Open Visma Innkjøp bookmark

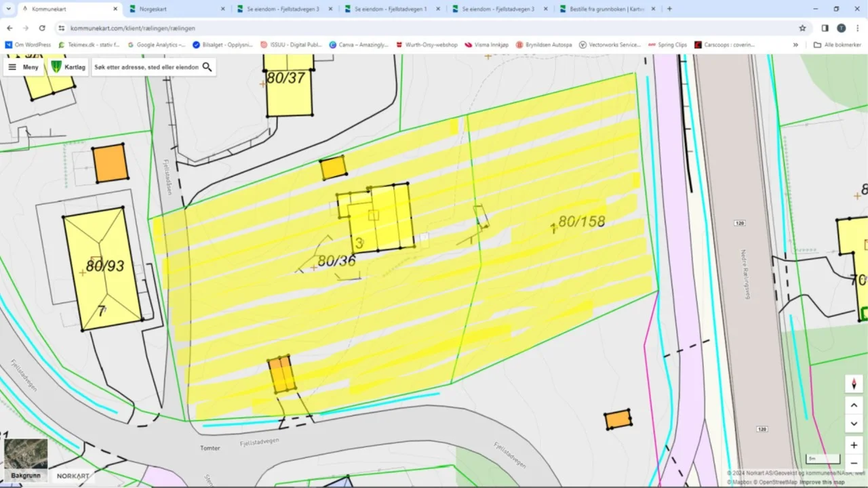tap(487, 45)
